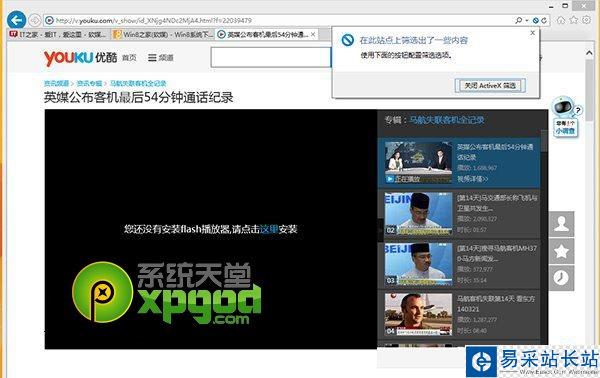Click the youku URL address field
600x378 pixels.
click(283, 20)
